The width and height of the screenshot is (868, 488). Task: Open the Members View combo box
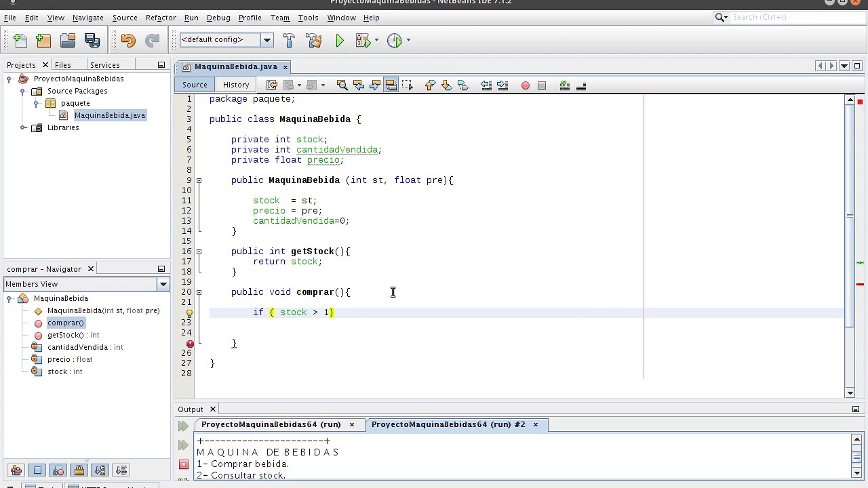(86, 284)
